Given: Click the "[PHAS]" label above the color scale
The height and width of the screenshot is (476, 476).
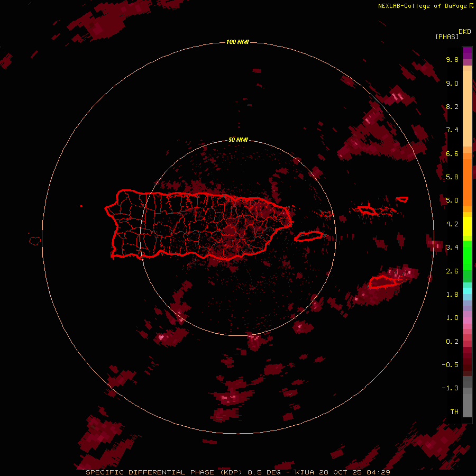Looking at the screenshot, I should click(x=447, y=36).
